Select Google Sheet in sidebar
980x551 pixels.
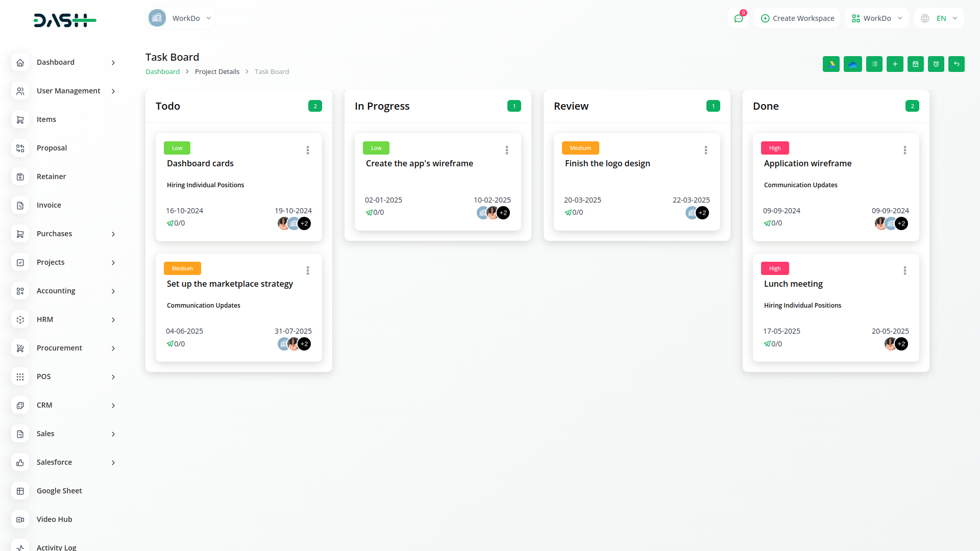tap(59, 491)
